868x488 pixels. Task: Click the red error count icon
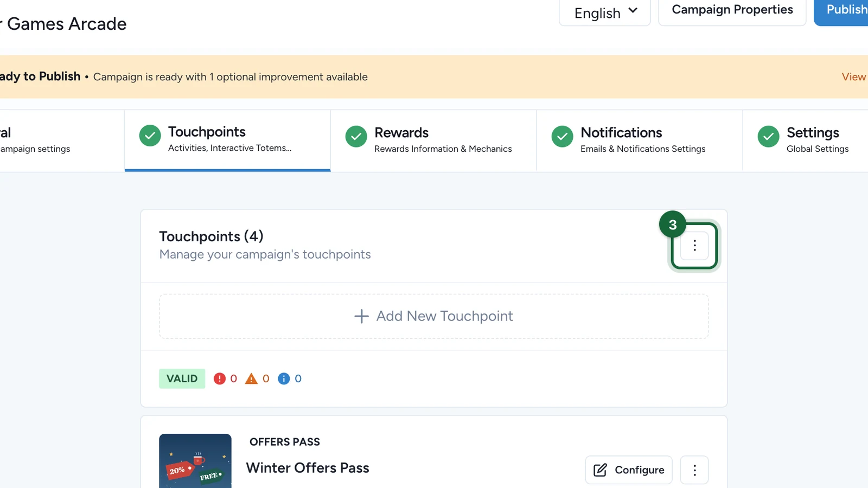pos(219,378)
